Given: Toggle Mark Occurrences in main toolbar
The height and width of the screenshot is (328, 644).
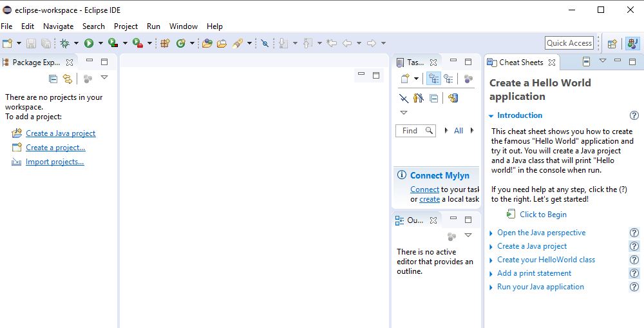Looking at the screenshot, I should [265, 43].
